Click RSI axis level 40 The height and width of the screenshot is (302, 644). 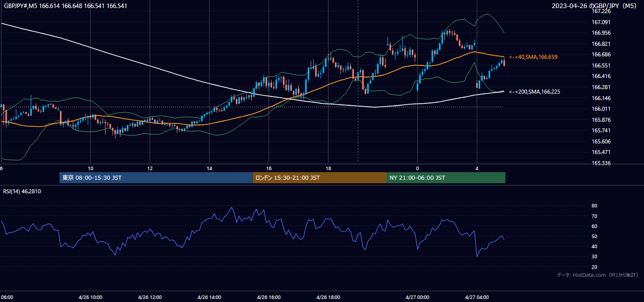[x=594, y=246]
